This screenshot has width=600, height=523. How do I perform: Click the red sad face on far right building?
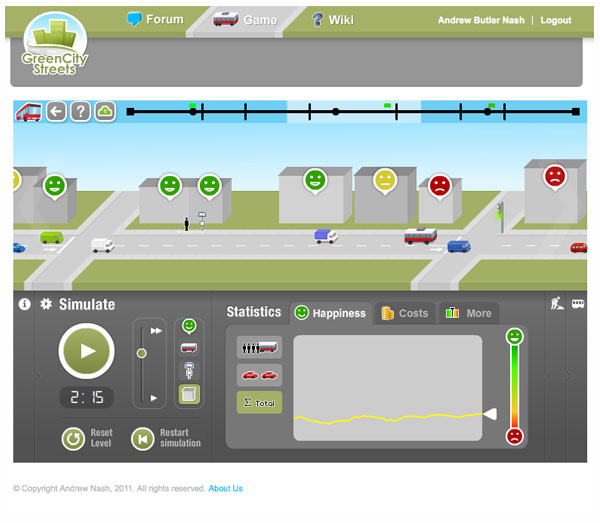point(555,177)
